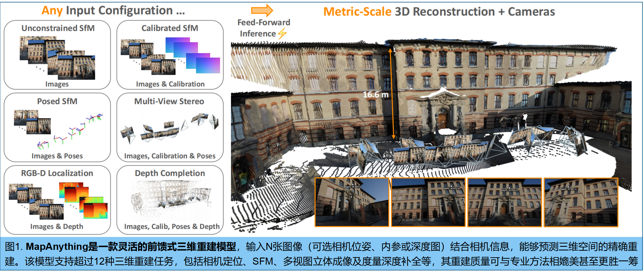Click the "3D Reconstruction + Cameras" heading text
Viewport: 644px width, 272px height.
click(475, 11)
